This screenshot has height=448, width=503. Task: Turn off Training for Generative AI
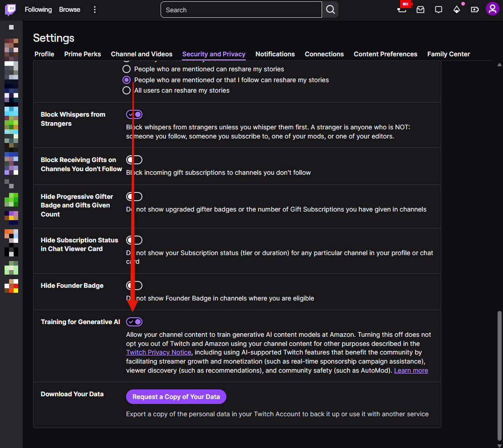tap(134, 321)
